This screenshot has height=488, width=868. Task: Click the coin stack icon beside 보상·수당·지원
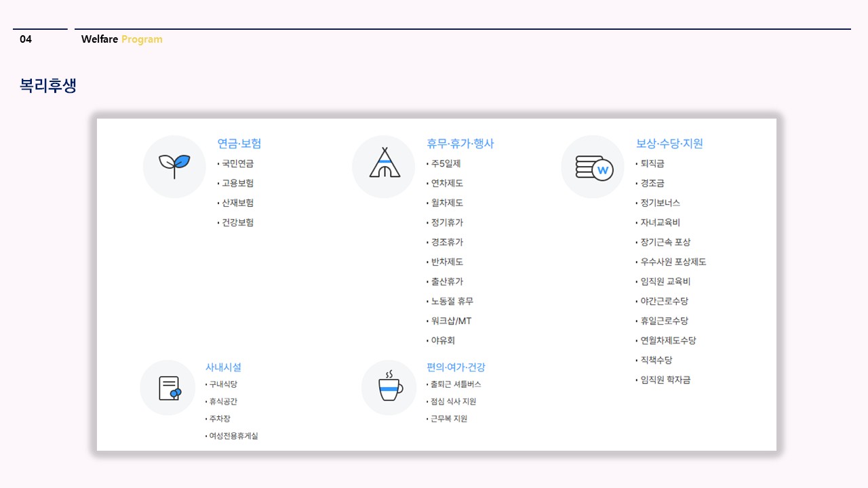click(593, 167)
